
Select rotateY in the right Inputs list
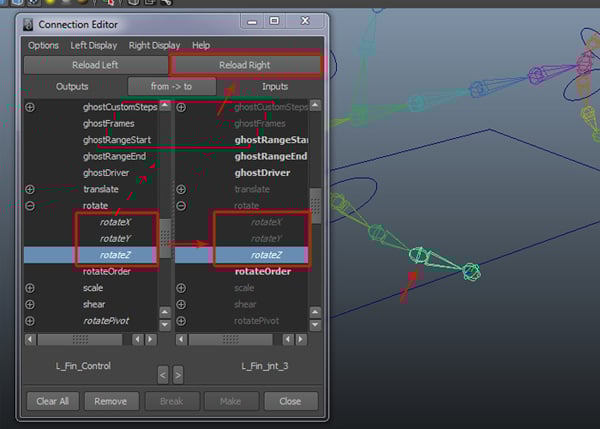pyautogui.click(x=266, y=239)
